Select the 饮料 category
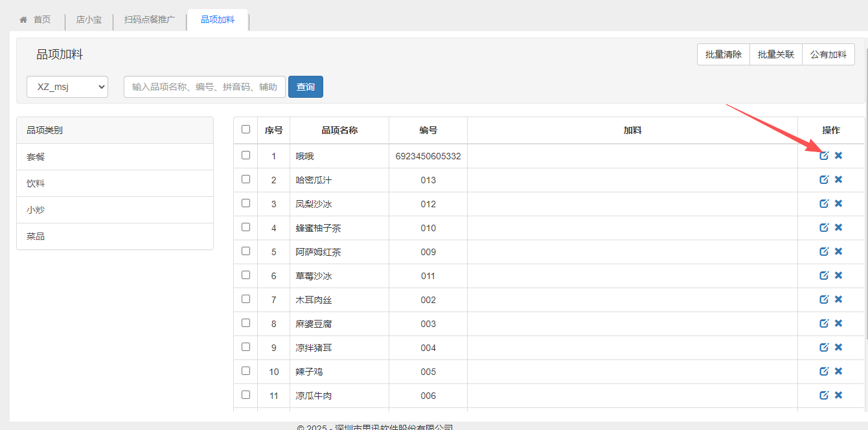Viewport: 868px width, 430px height. (x=36, y=183)
